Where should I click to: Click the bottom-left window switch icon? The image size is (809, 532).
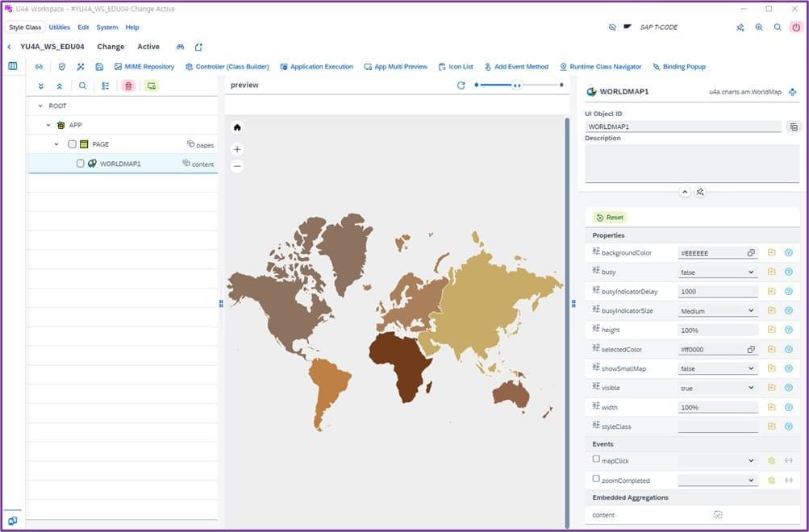(13, 521)
